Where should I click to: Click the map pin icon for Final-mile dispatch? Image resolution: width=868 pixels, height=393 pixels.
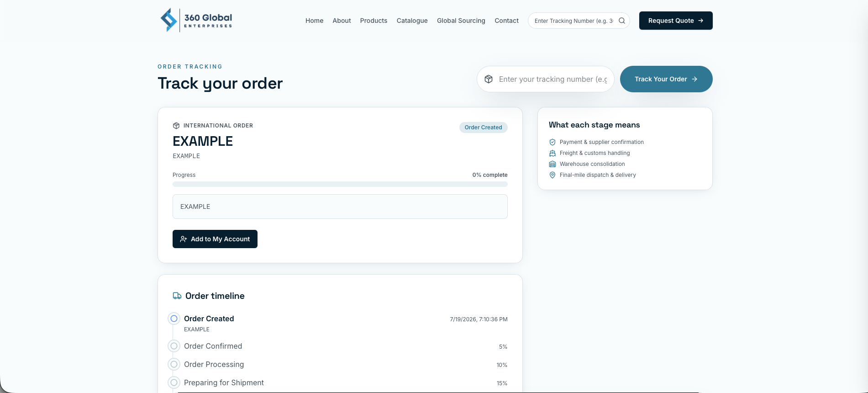(552, 175)
